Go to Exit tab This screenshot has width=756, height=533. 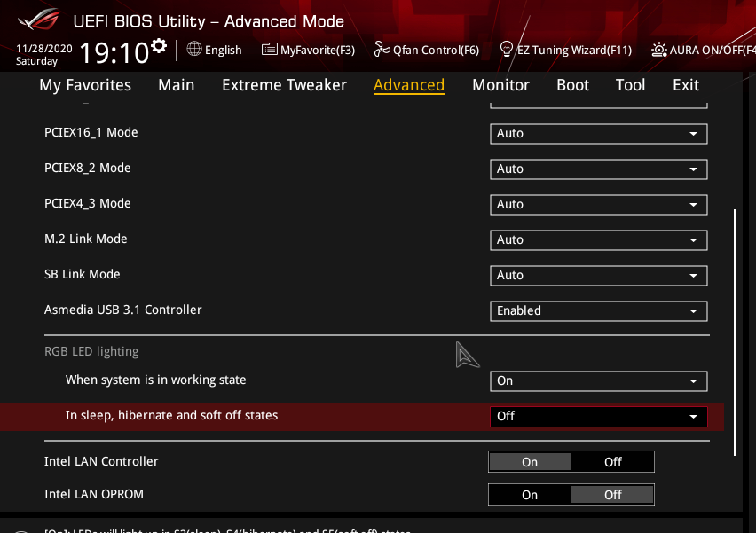[x=686, y=85]
